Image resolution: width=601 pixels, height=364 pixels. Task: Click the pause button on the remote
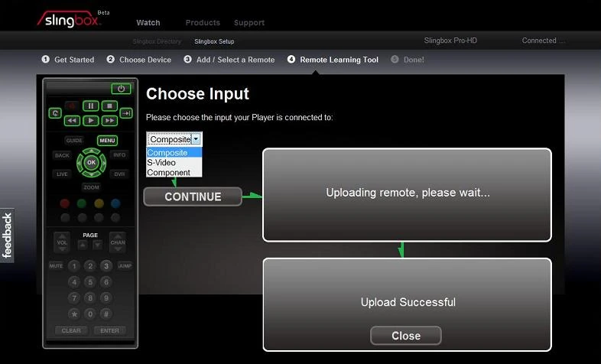[91, 106]
